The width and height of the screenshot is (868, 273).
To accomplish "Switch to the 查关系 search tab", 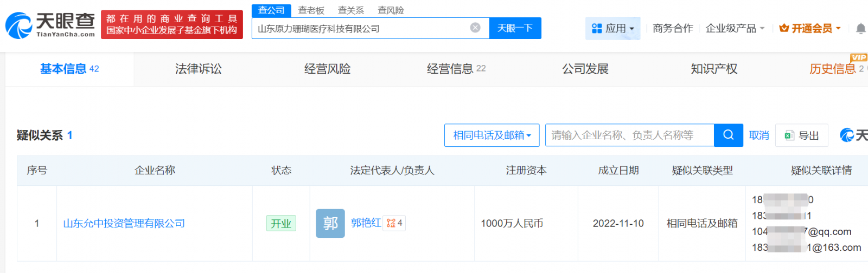I will coord(350,10).
